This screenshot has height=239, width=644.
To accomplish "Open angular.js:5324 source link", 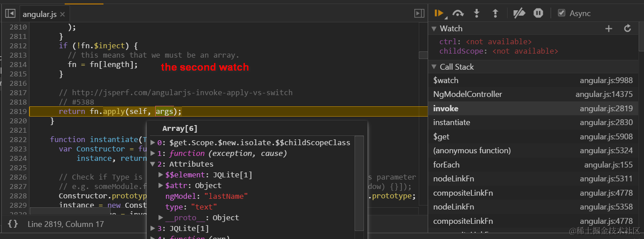I will 606,151.
